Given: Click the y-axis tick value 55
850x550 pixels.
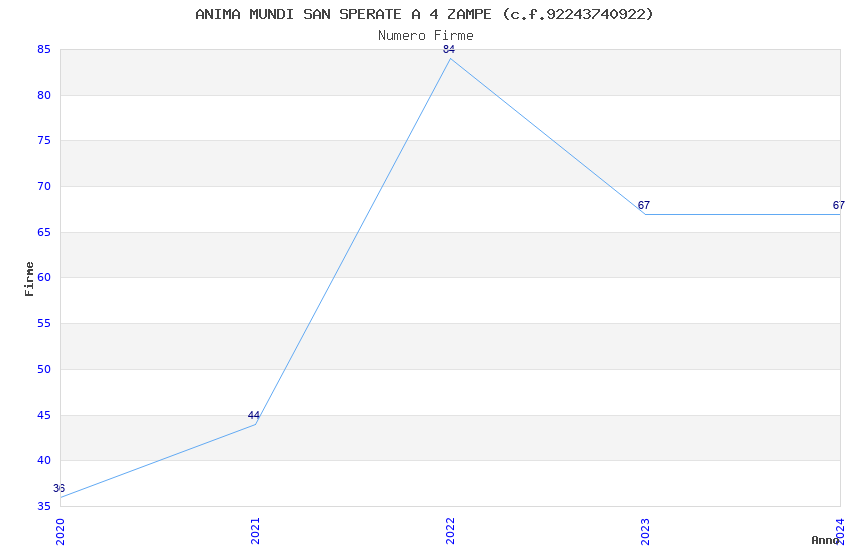Looking at the screenshot, I should [44, 323].
